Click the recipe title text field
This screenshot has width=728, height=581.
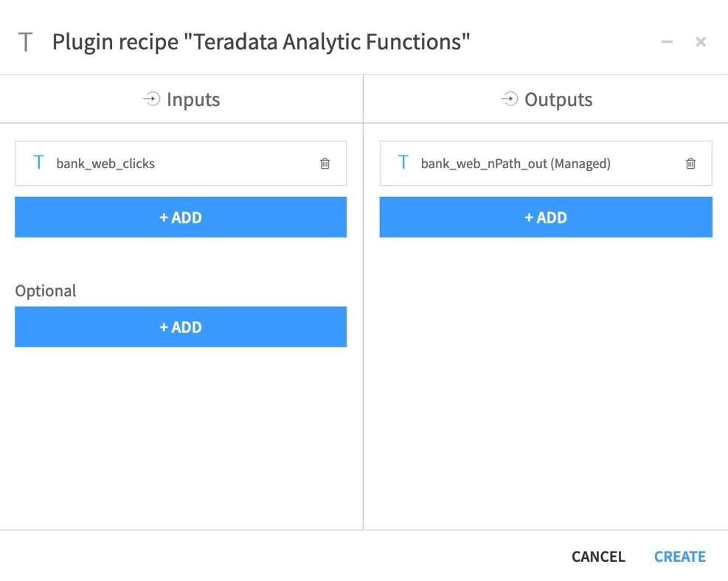(258, 41)
